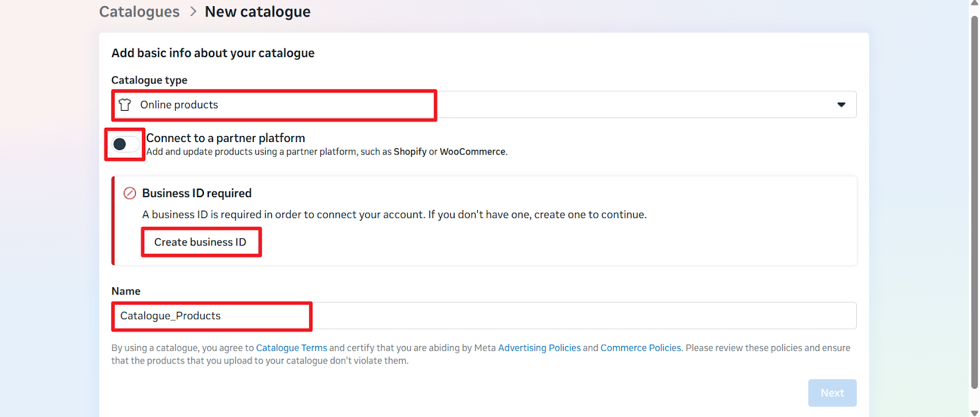Click the New catalogue breadcrumb title
980x417 pixels.
coord(257,12)
